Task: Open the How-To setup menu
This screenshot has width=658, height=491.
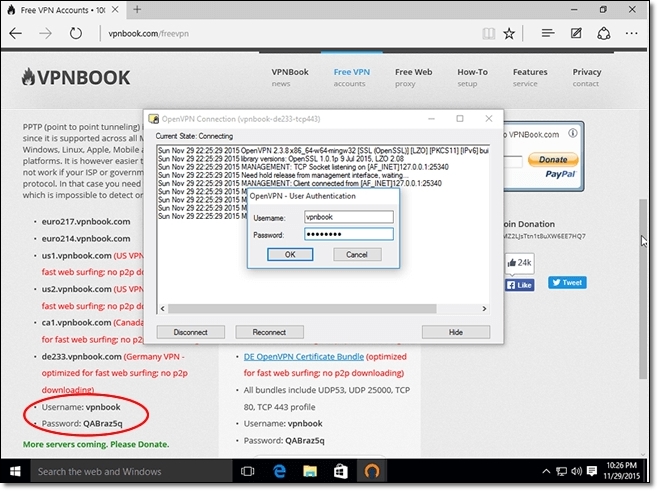Action: click(472, 77)
